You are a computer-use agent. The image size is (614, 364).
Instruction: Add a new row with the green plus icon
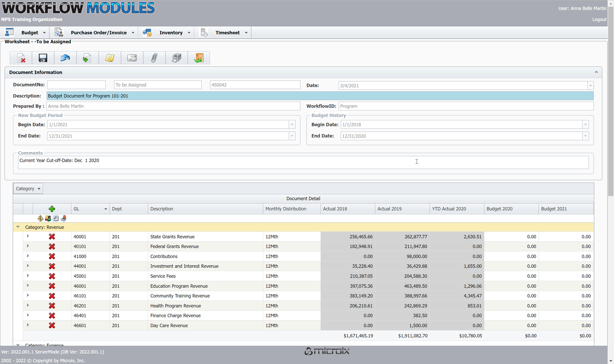coord(52,209)
